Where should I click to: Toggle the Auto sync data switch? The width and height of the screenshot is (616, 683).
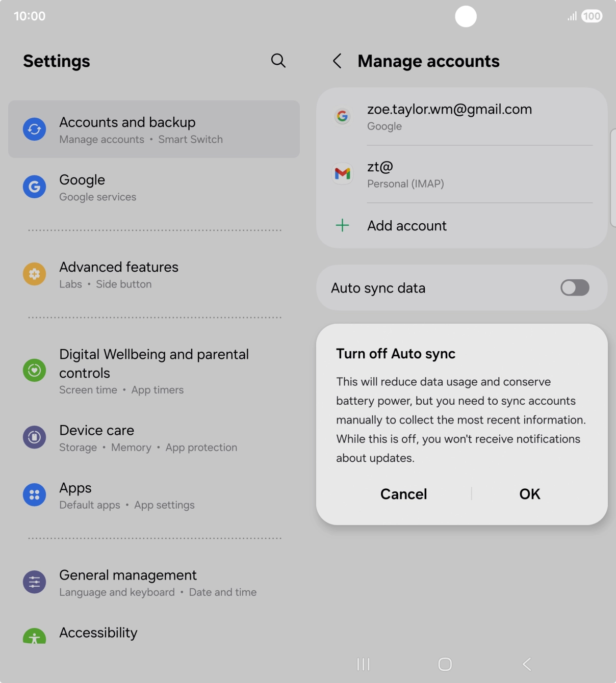pyautogui.click(x=575, y=287)
